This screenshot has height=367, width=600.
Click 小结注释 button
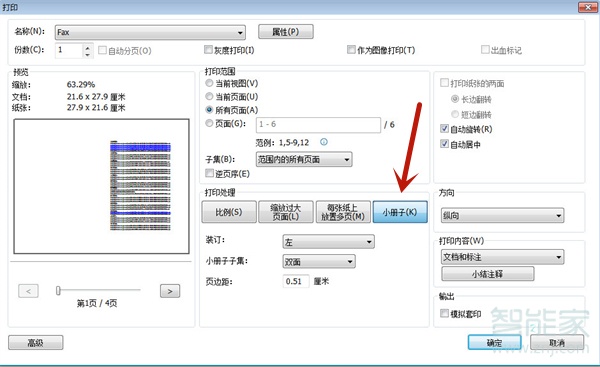(488, 274)
